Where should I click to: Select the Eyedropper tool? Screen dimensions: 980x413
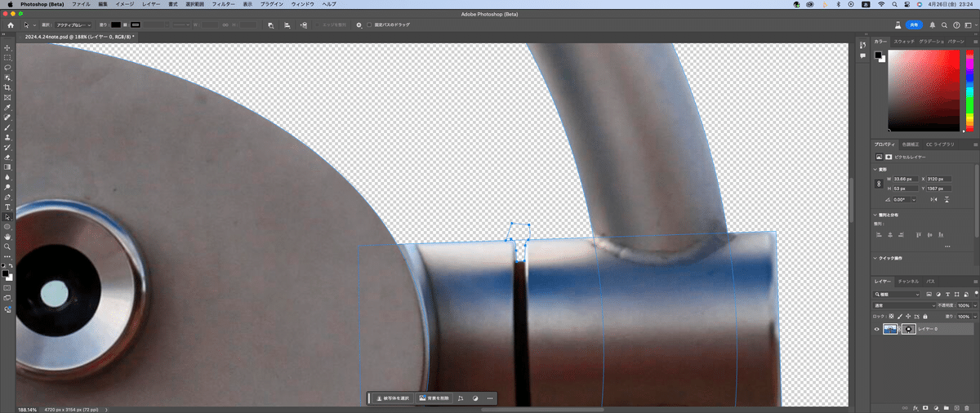point(7,108)
